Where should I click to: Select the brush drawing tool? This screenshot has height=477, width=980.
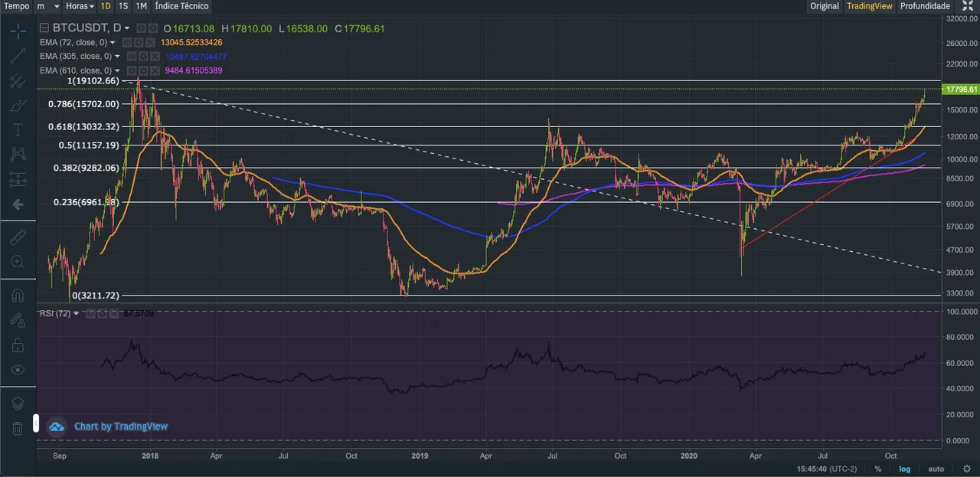tap(18, 105)
